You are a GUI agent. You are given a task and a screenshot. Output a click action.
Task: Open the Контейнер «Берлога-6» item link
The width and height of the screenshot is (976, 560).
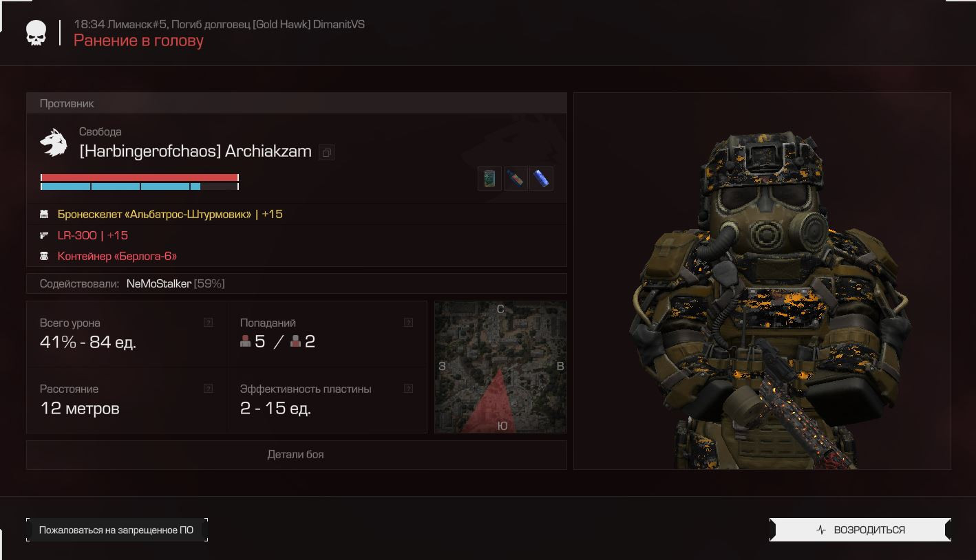pos(117,256)
